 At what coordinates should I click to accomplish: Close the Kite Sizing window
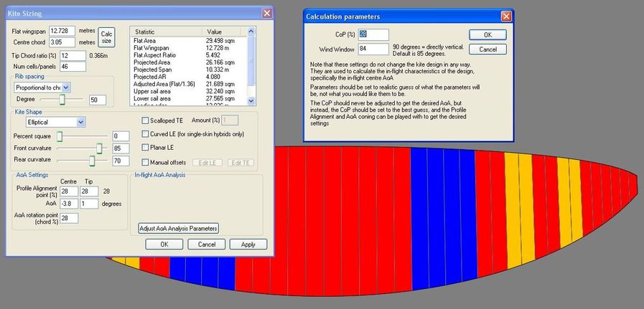coord(266,13)
